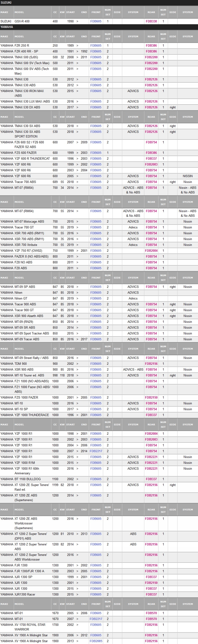Open rear FDB2221 for YZF 1000 R1M
This screenshot has height=644, width=198.
tap(151, 463)
